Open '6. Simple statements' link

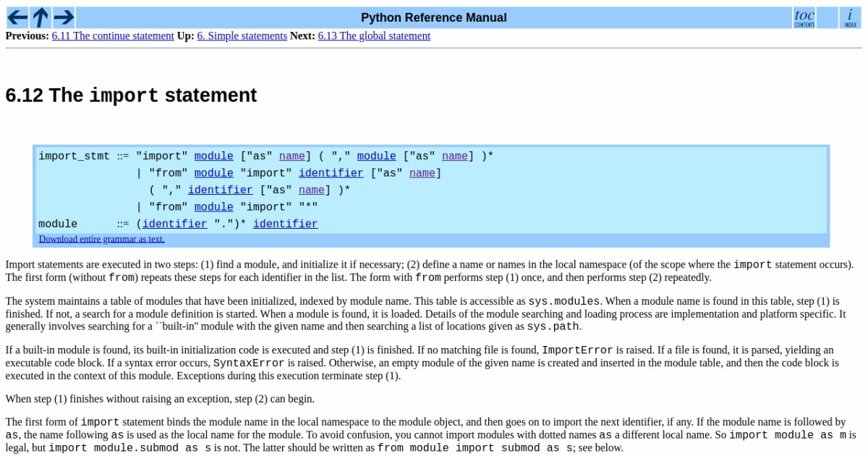242,35
